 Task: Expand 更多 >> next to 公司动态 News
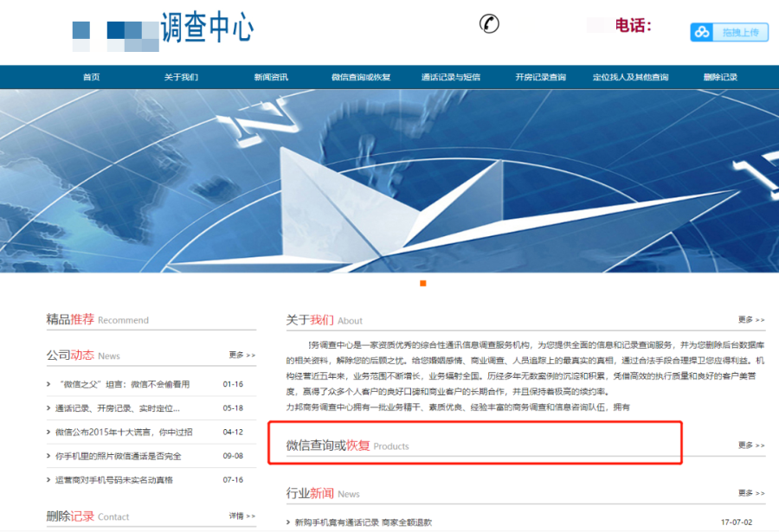[x=242, y=355]
